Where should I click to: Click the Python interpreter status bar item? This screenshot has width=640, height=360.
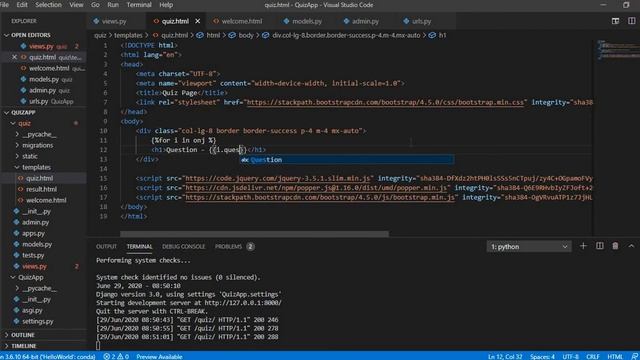click(x=48, y=356)
